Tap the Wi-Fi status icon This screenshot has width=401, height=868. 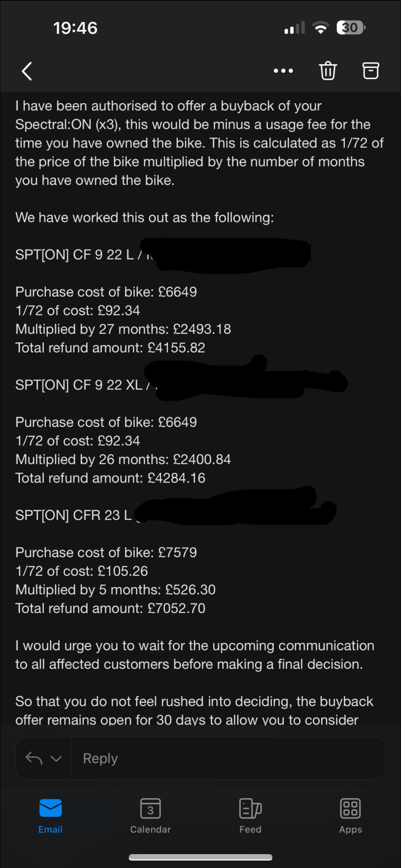coord(321,28)
